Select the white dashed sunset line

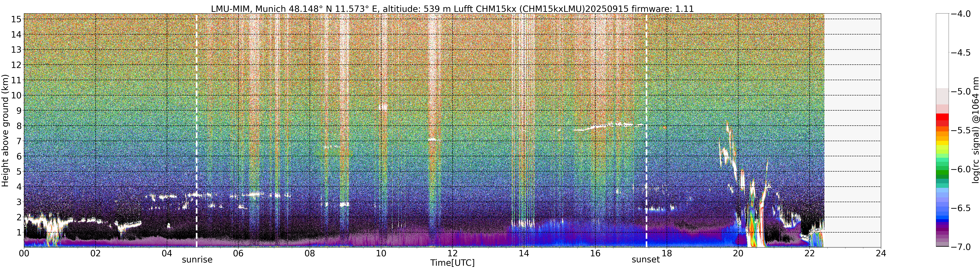click(646, 131)
